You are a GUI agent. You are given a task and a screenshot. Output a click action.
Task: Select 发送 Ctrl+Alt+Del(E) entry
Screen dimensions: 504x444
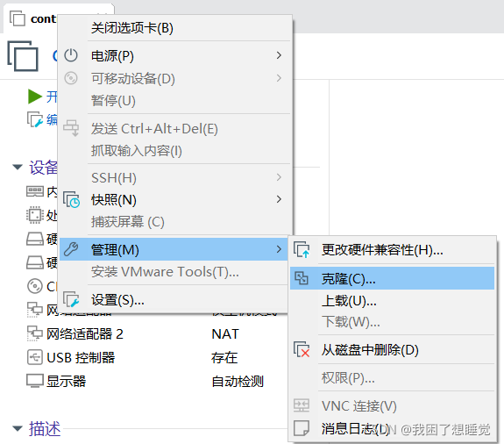coord(175,129)
